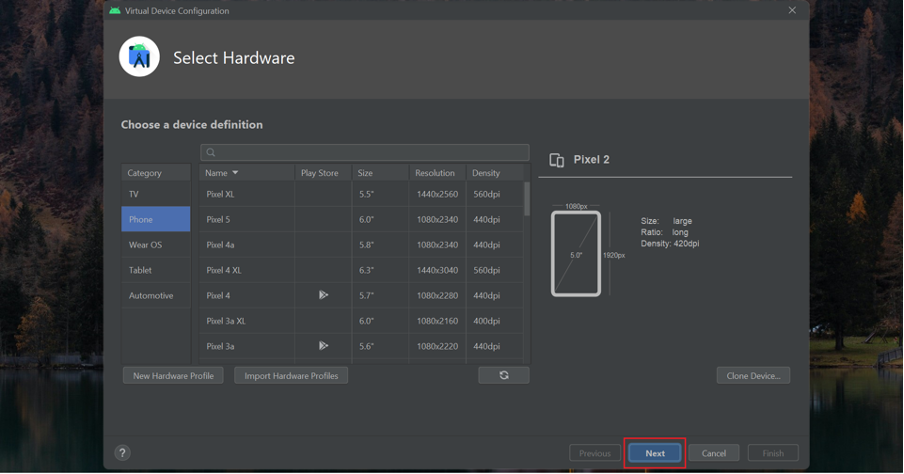Viewport: 904px width, 474px height.
Task: Click the Density: 420dpi detail text
Action: 670,243
